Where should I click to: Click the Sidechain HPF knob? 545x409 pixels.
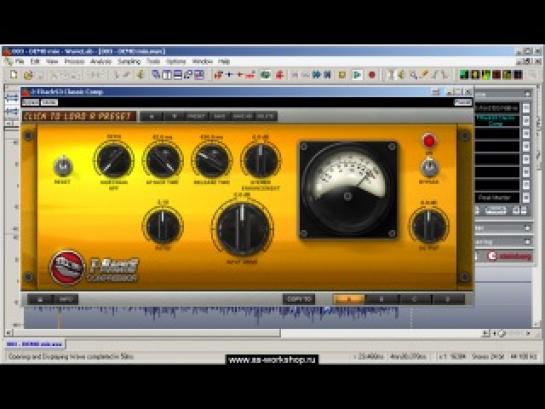click(x=114, y=160)
